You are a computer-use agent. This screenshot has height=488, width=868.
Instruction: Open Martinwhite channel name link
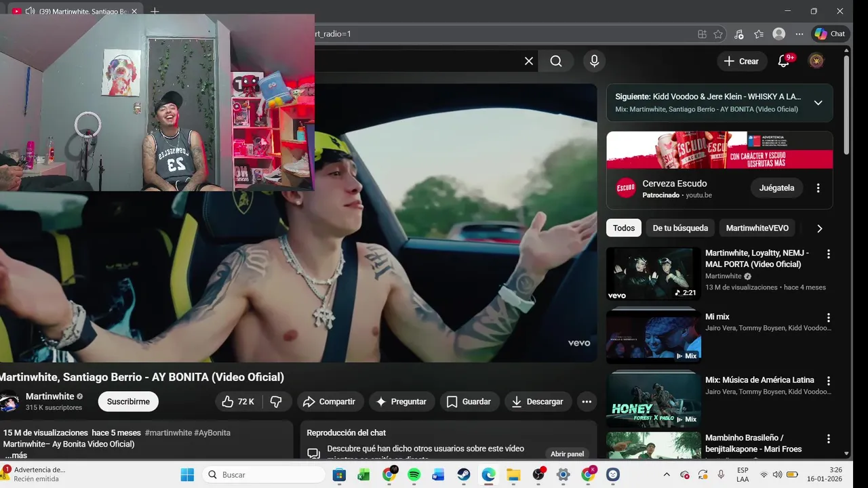pyautogui.click(x=50, y=396)
